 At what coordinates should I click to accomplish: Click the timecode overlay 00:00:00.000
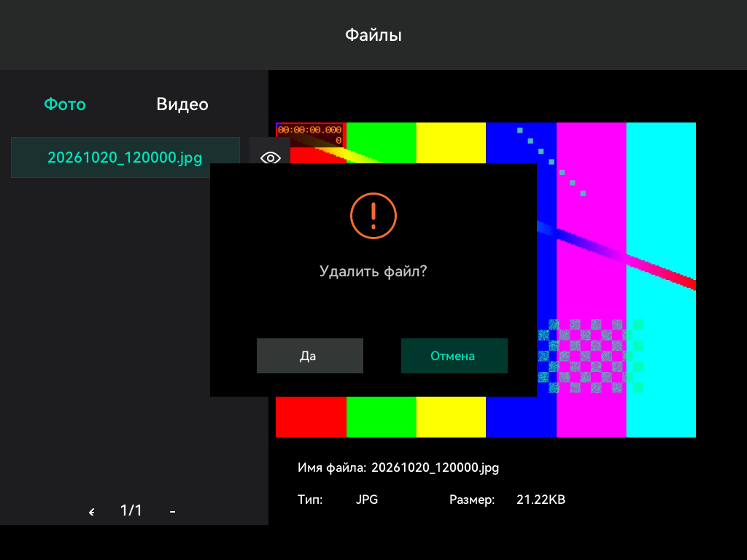(309, 130)
